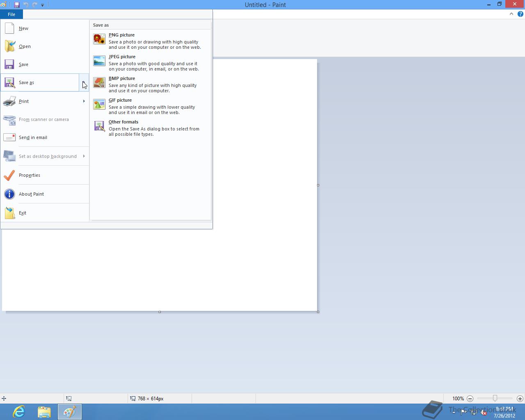The width and height of the screenshot is (525, 420).
Task: Open Properties from the File menu
Action: tap(45, 175)
